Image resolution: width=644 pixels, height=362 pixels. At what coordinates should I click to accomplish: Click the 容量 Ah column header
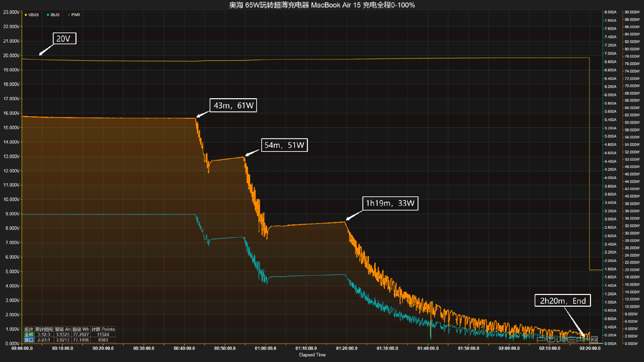[63, 329]
